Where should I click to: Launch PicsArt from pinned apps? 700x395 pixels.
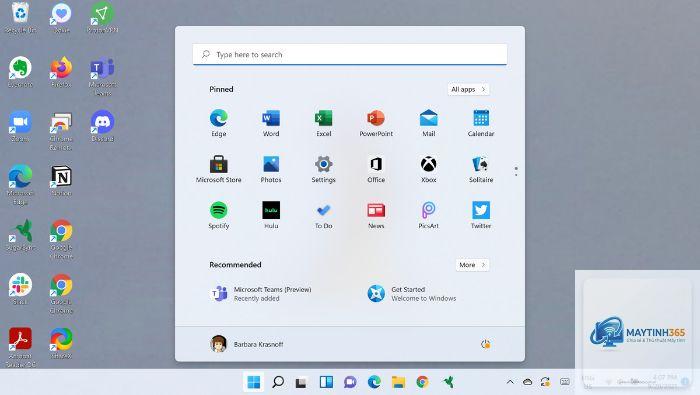pyautogui.click(x=429, y=215)
